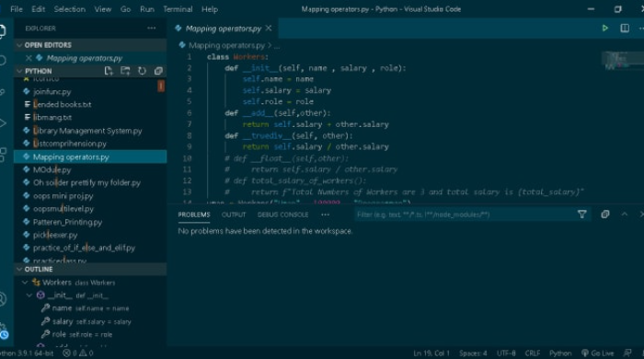Open Listcomprihension.py file
This screenshot has width=644, height=359.
click(x=90, y=144)
